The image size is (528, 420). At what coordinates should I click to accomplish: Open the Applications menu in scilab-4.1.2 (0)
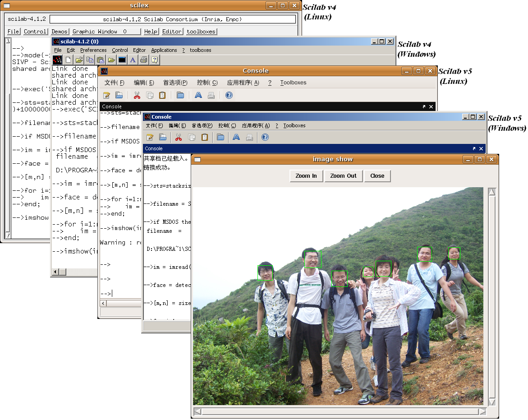pos(164,50)
